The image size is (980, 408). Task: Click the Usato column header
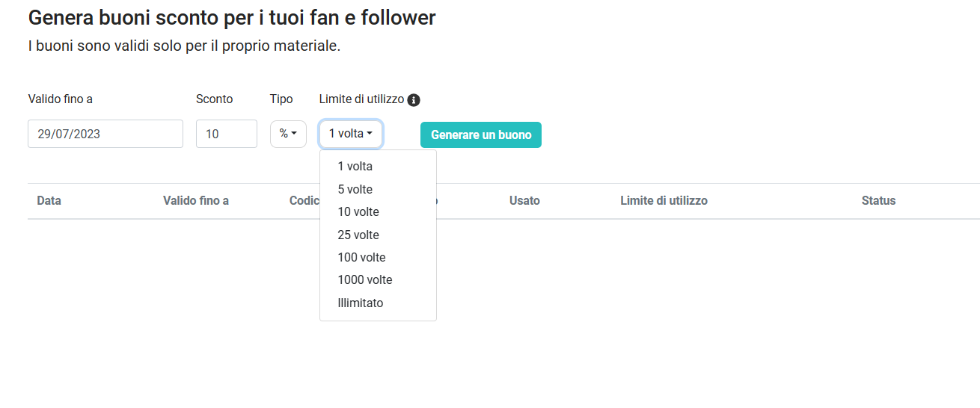click(524, 200)
